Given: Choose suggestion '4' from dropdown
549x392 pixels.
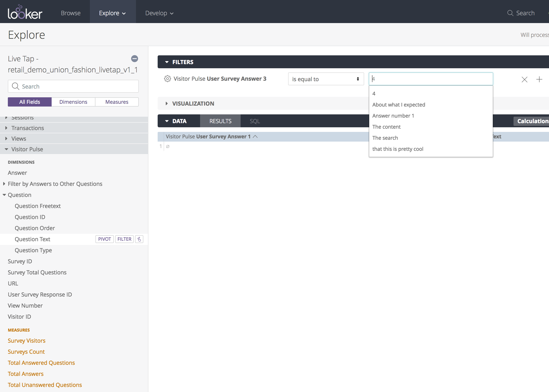Looking at the screenshot, I should [431, 94].
